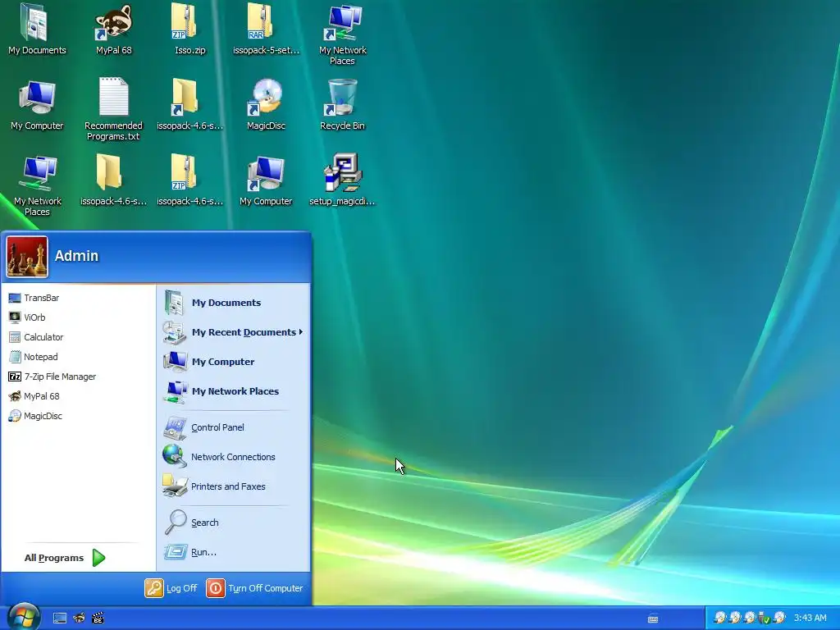
Task: Open Printers and Faxes
Action: click(234, 486)
